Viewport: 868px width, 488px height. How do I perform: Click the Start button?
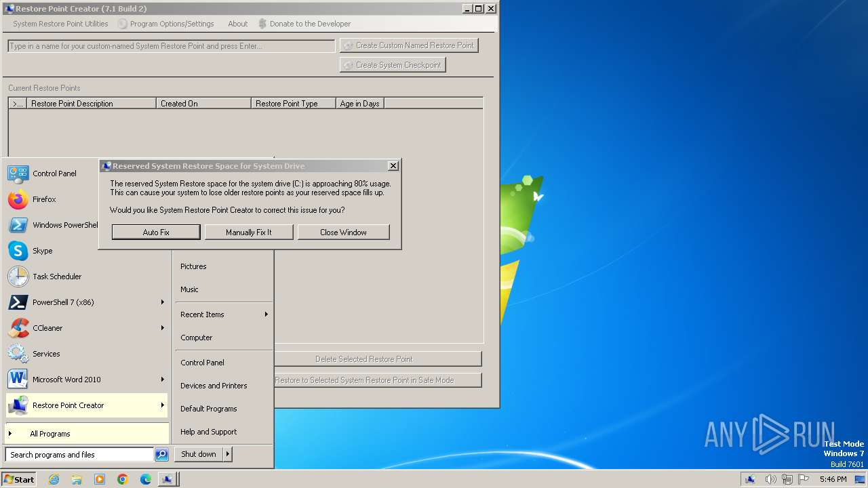pyautogui.click(x=19, y=479)
